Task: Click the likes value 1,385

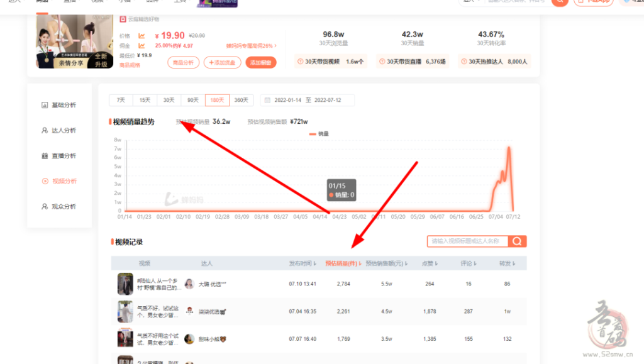Action: (430, 339)
